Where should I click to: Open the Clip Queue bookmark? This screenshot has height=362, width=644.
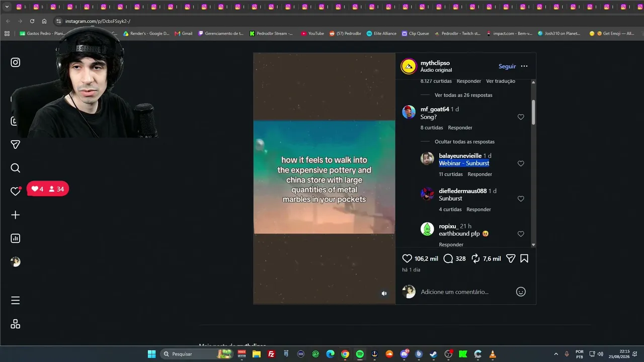pyautogui.click(x=416, y=34)
